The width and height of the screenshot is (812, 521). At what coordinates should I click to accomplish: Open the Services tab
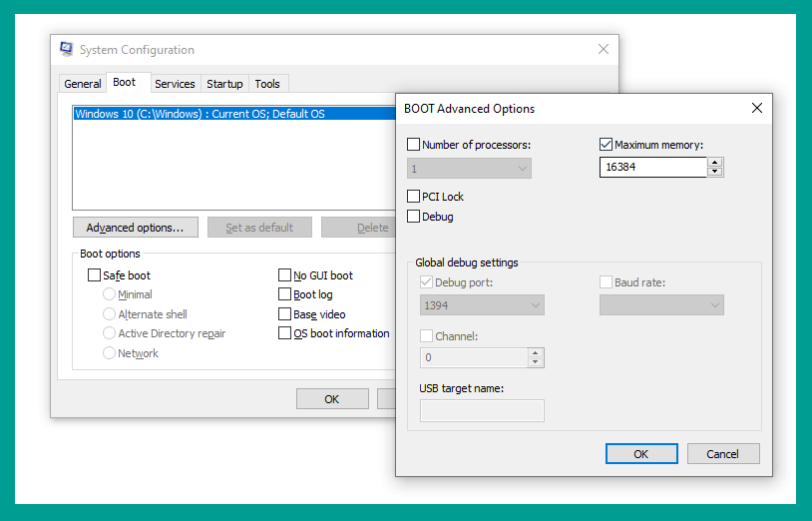tap(175, 84)
